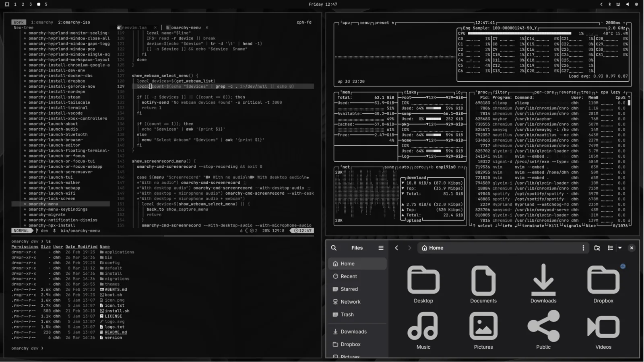Toggle tree view in btop processes
This screenshot has height=362, width=644.
click(586, 92)
